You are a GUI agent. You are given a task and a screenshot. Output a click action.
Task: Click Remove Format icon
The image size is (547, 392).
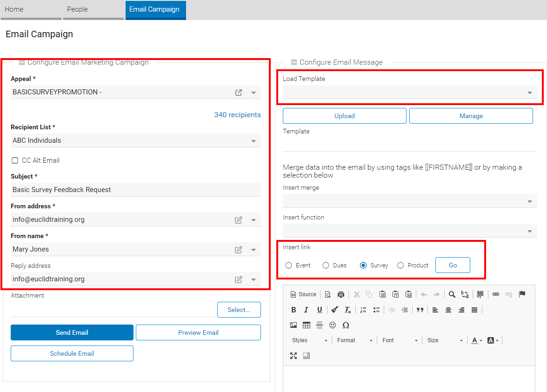click(x=348, y=310)
